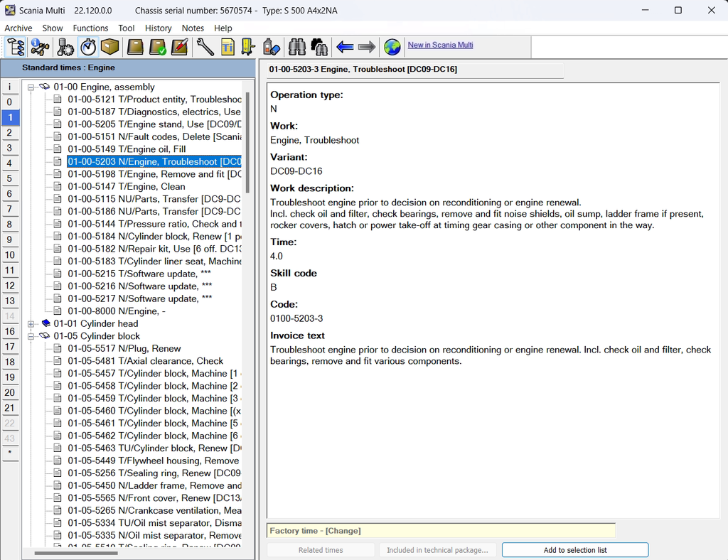Open the History menu
Image resolution: width=728 pixels, height=560 pixels.
[159, 28]
